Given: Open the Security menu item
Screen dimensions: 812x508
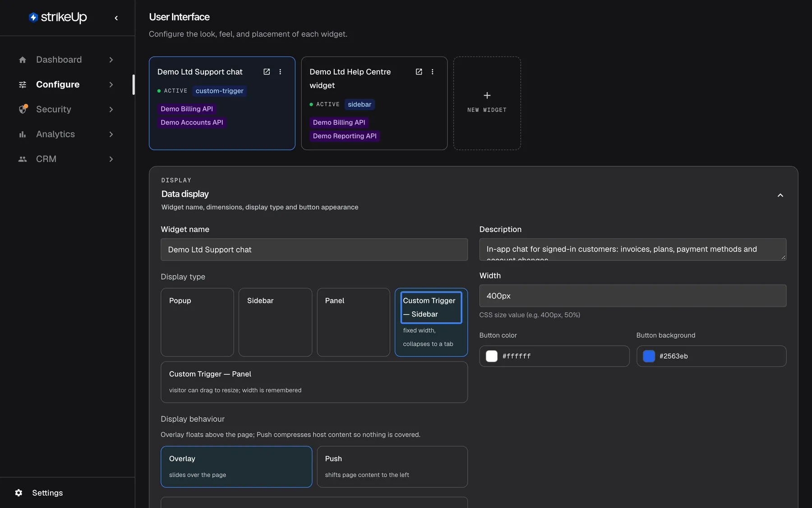Looking at the screenshot, I should (x=66, y=109).
